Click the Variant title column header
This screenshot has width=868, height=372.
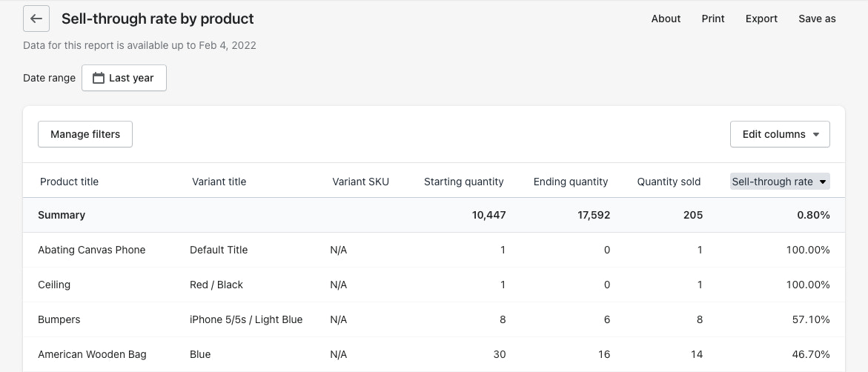(x=219, y=182)
